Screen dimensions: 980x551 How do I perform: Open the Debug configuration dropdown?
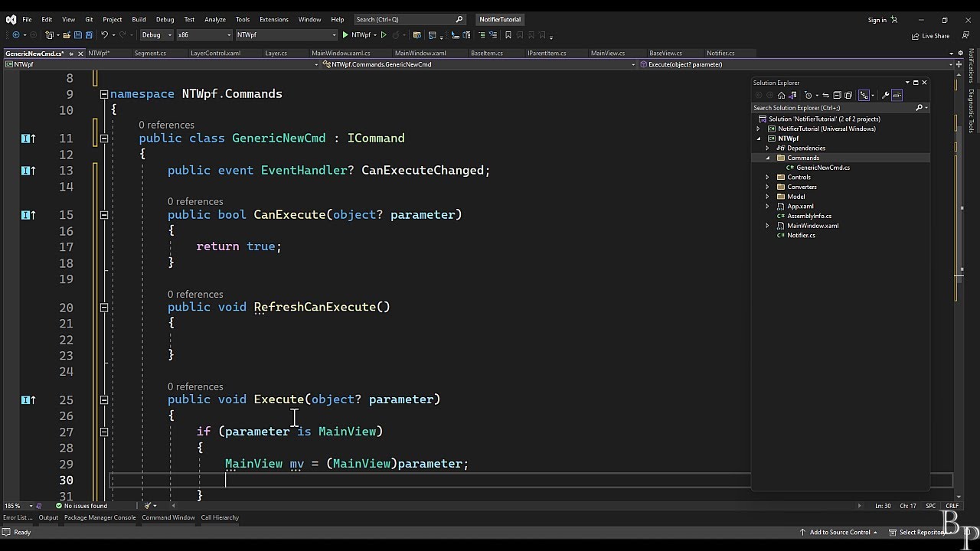tap(156, 34)
